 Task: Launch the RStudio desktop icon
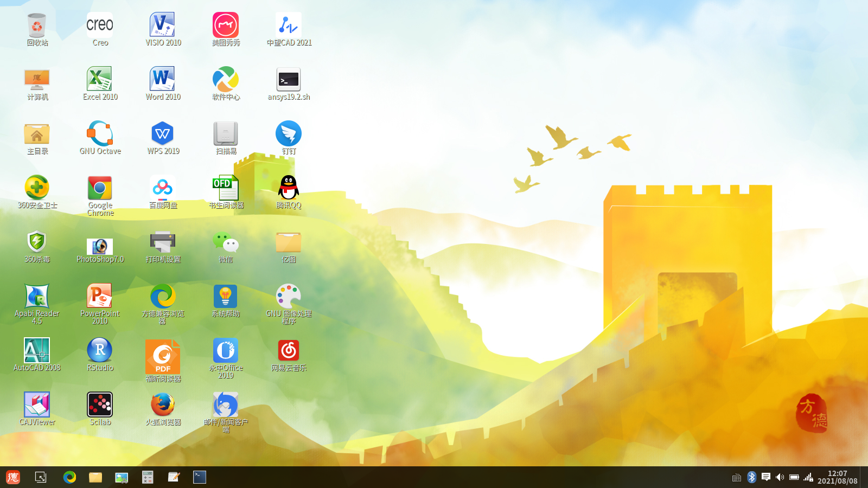tap(100, 350)
